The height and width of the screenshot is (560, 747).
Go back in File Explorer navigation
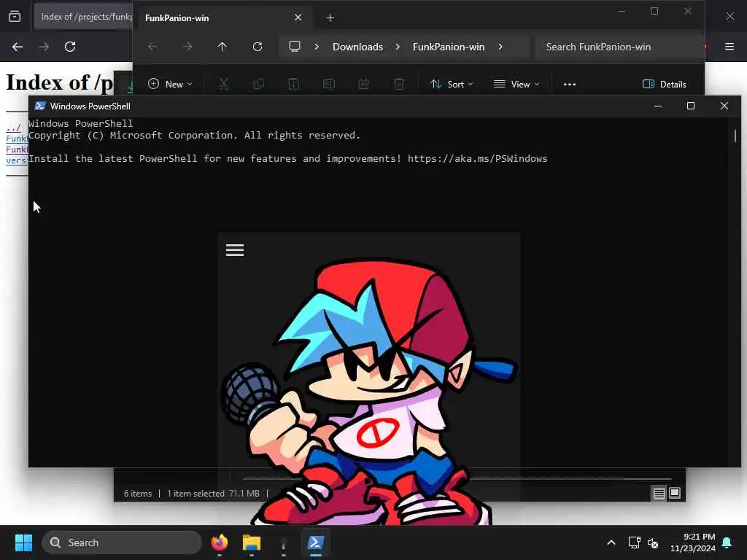coord(152,46)
